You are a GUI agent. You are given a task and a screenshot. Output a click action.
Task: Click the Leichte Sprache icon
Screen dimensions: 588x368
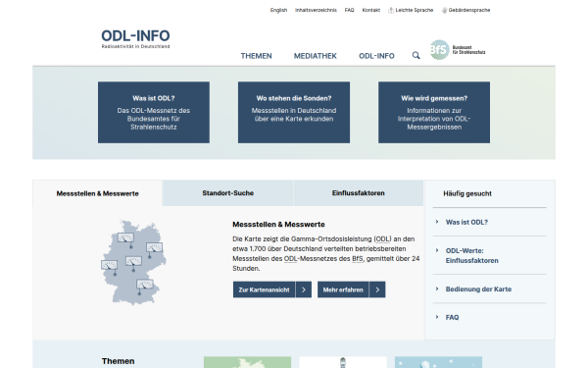coord(391,10)
